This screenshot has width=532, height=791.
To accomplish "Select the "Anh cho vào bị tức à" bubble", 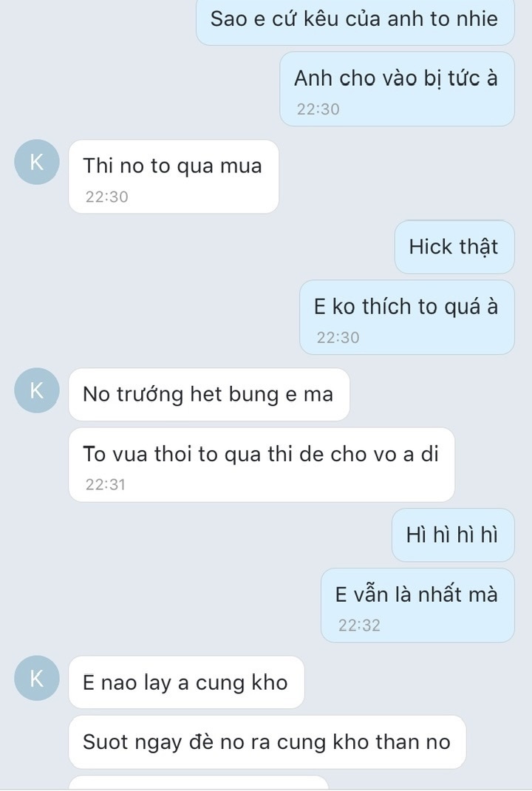I will (x=396, y=88).
